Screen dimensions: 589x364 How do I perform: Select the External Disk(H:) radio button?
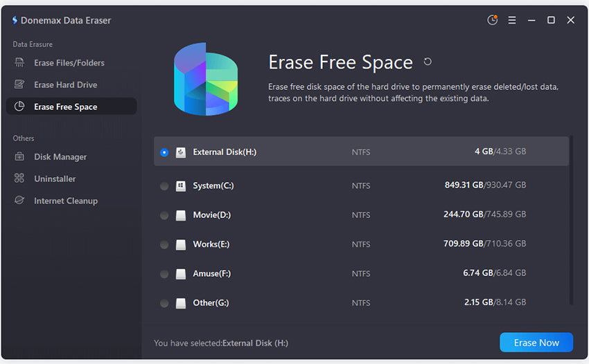[164, 152]
